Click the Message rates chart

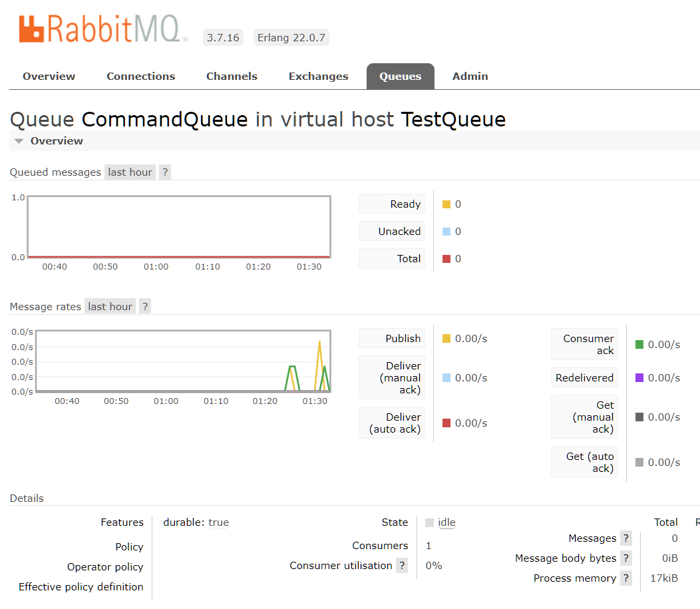[x=183, y=361]
